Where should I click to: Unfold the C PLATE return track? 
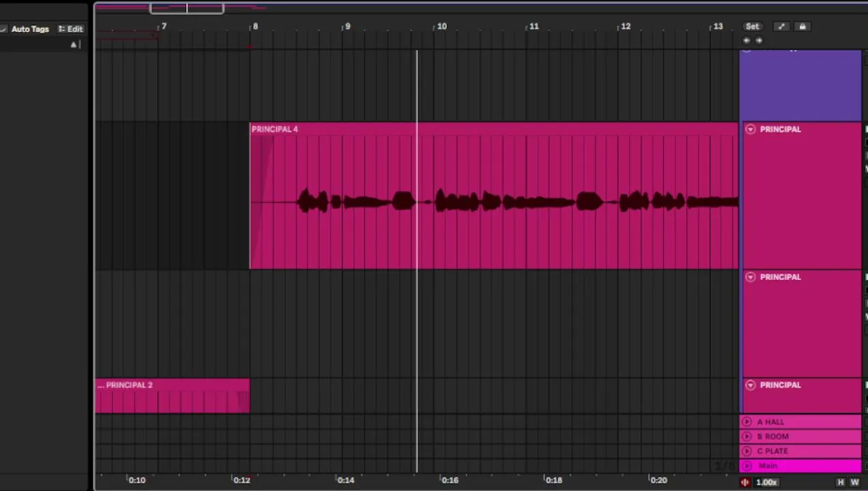point(747,451)
